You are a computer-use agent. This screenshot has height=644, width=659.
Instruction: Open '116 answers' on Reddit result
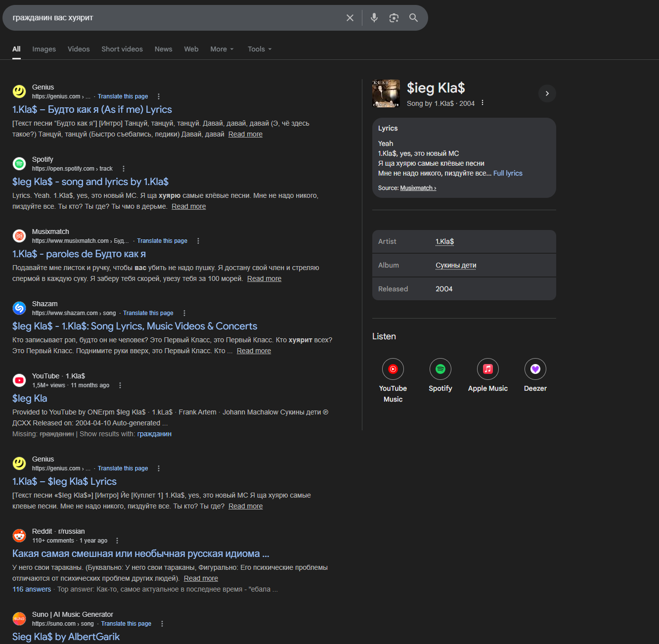click(x=32, y=589)
